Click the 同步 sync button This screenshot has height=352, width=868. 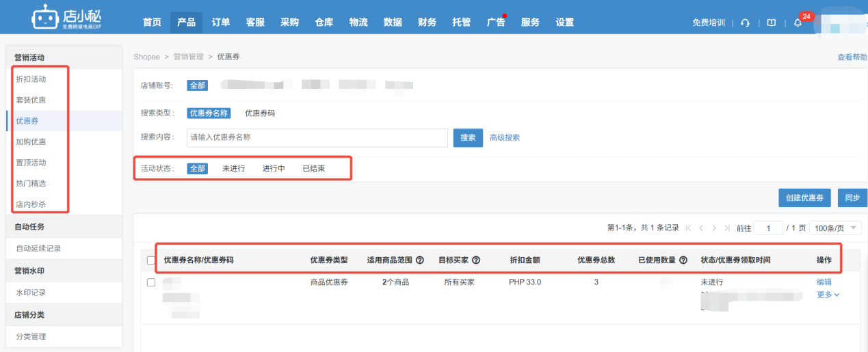852,198
